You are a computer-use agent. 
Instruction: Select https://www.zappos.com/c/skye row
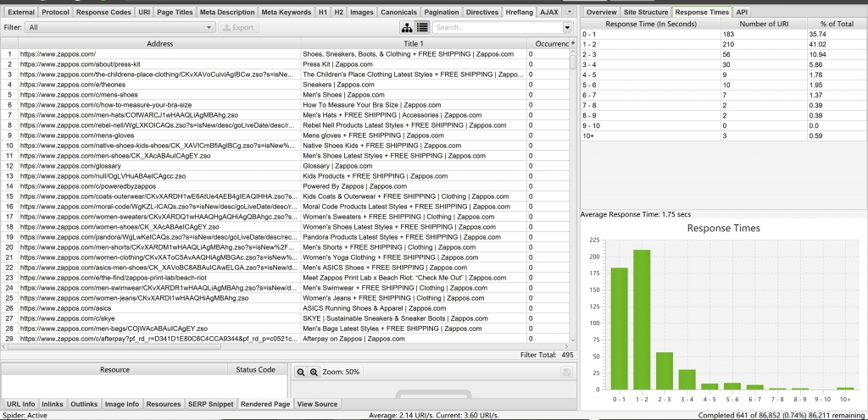point(285,318)
